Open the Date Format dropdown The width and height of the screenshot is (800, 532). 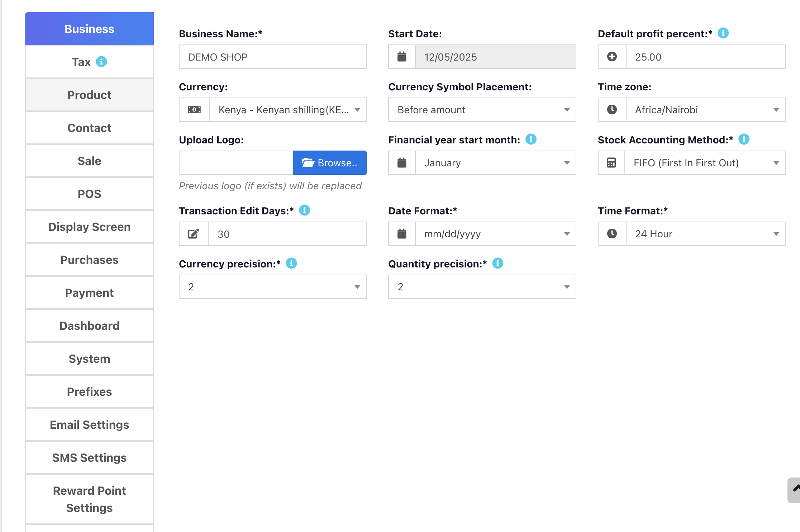[495, 234]
